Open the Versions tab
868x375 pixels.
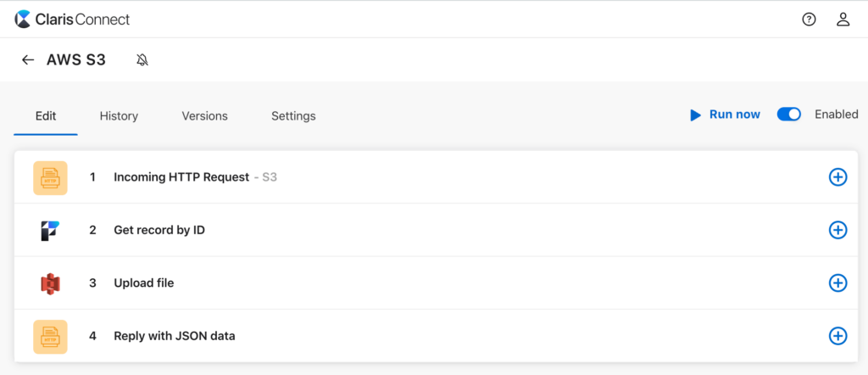204,116
